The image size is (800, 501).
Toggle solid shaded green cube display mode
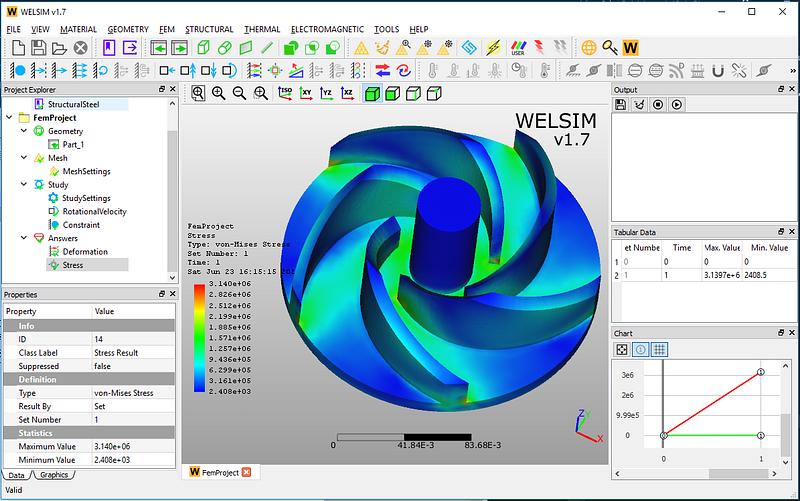coord(372,94)
